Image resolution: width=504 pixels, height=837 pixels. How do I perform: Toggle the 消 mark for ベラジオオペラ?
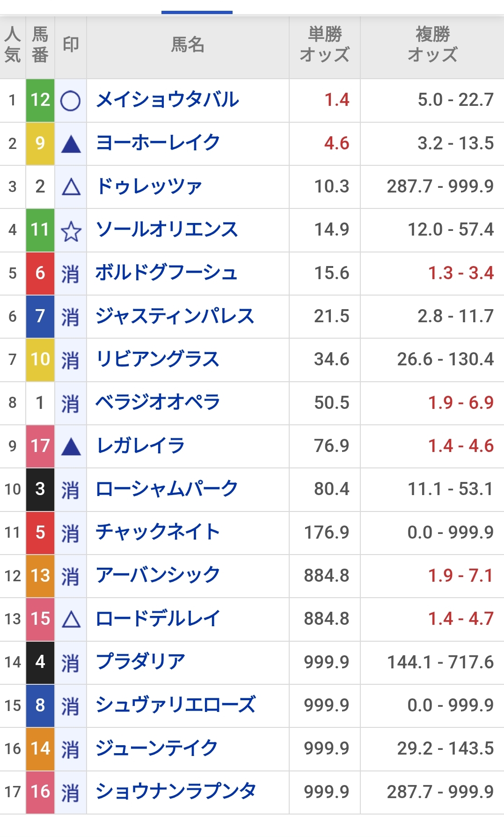[x=70, y=404]
